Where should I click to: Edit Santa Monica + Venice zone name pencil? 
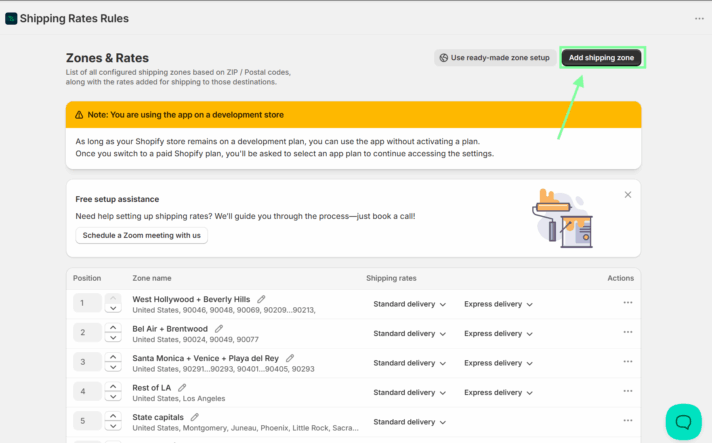(x=290, y=358)
